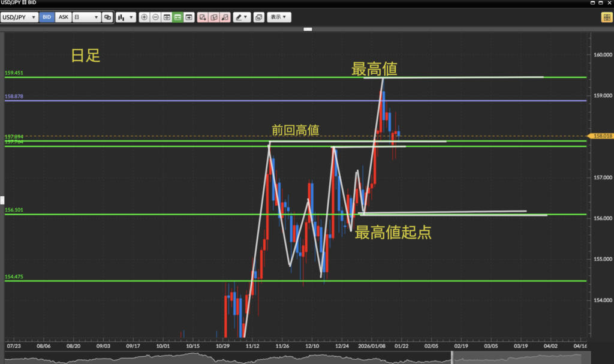
Task: Open the 日 timeframe dropdown
Action: (86, 17)
